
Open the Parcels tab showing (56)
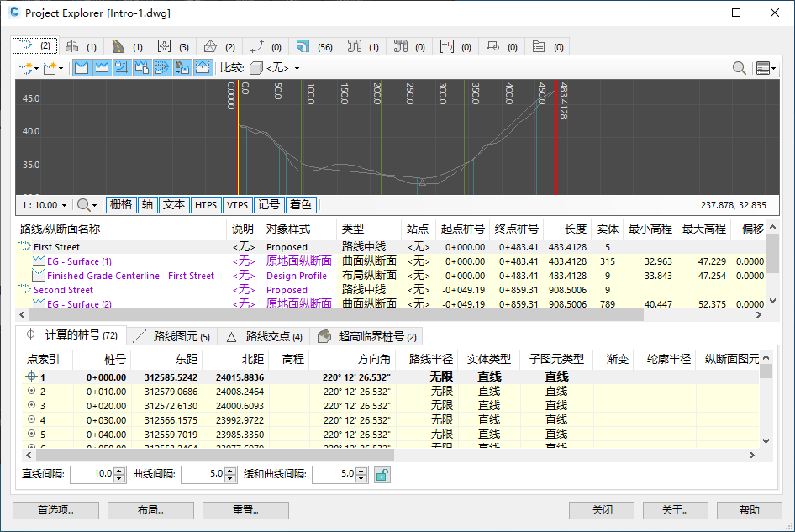click(314, 47)
